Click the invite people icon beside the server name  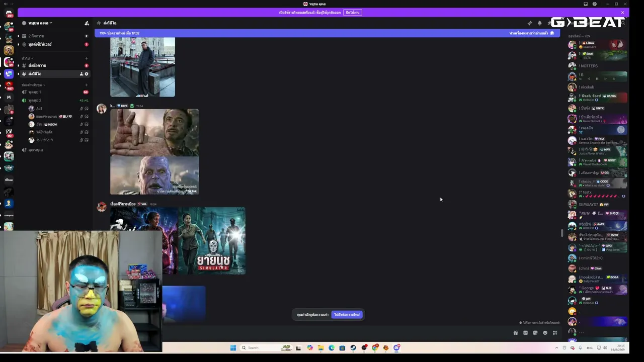click(x=87, y=23)
